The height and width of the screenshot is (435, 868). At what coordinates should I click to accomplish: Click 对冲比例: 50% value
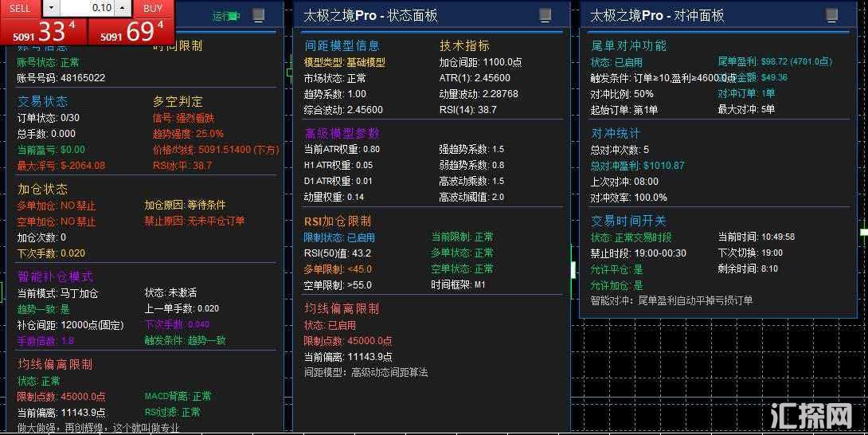(x=622, y=94)
